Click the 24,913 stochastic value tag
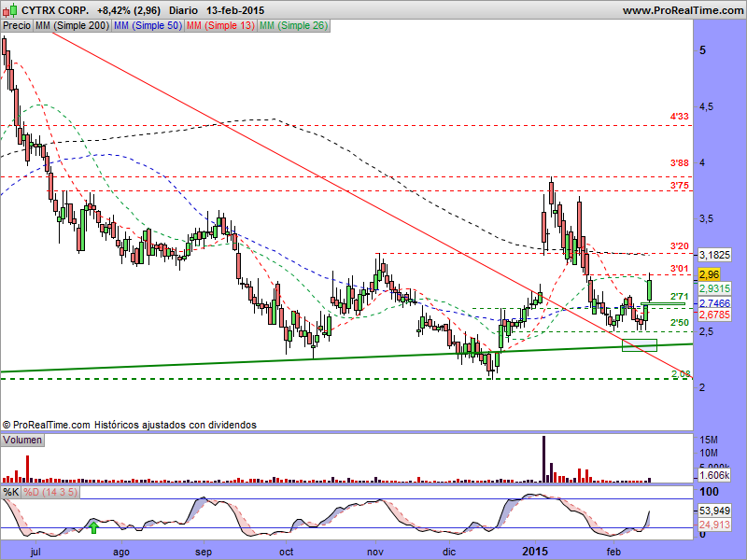This screenshot has height=560, width=747. [714, 525]
